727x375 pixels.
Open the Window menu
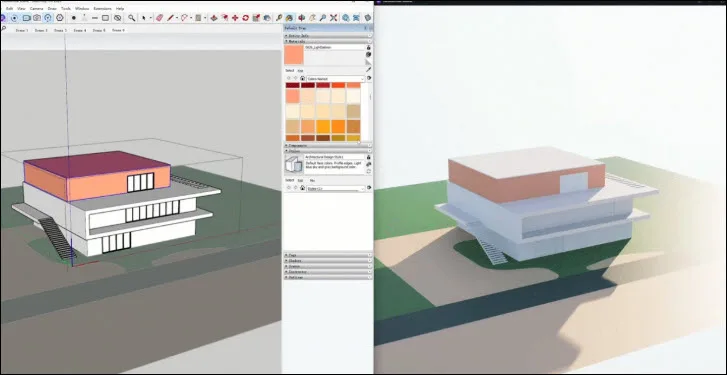click(82, 8)
